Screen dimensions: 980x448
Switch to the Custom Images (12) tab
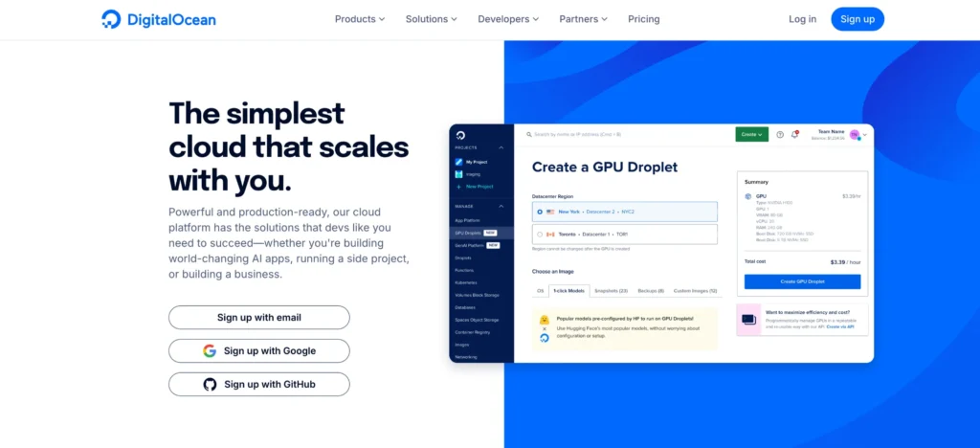[695, 291]
